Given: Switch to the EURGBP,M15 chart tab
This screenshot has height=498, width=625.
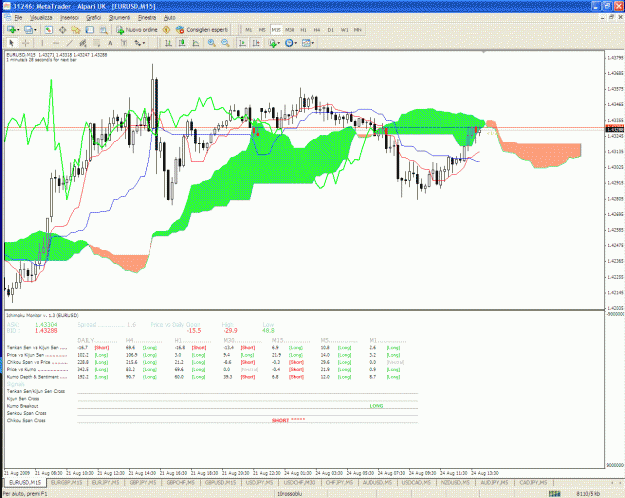Looking at the screenshot, I should [67, 482].
